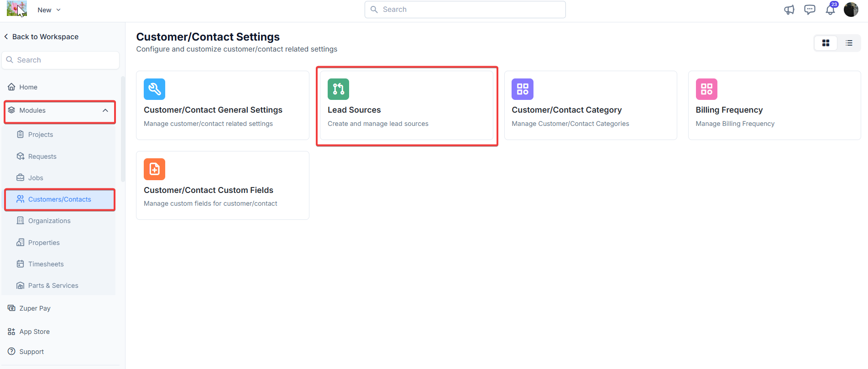The image size is (868, 369).
Task: Collapse the Modules section chevron
Action: (x=105, y=110)
